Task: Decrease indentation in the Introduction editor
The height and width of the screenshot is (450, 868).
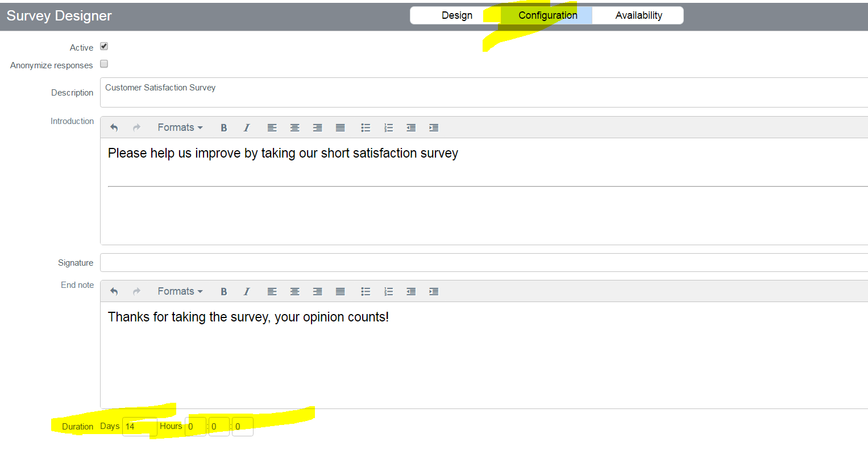Action: tap(411, 127)
